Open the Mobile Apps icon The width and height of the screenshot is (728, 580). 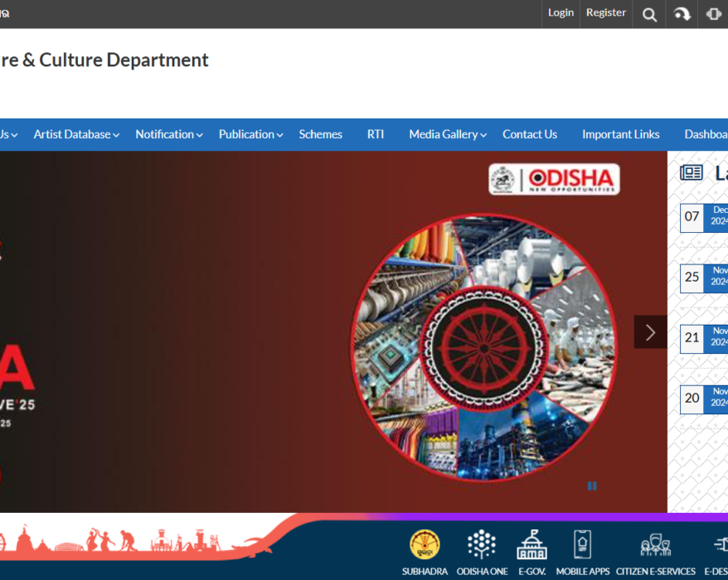(582, 545)
